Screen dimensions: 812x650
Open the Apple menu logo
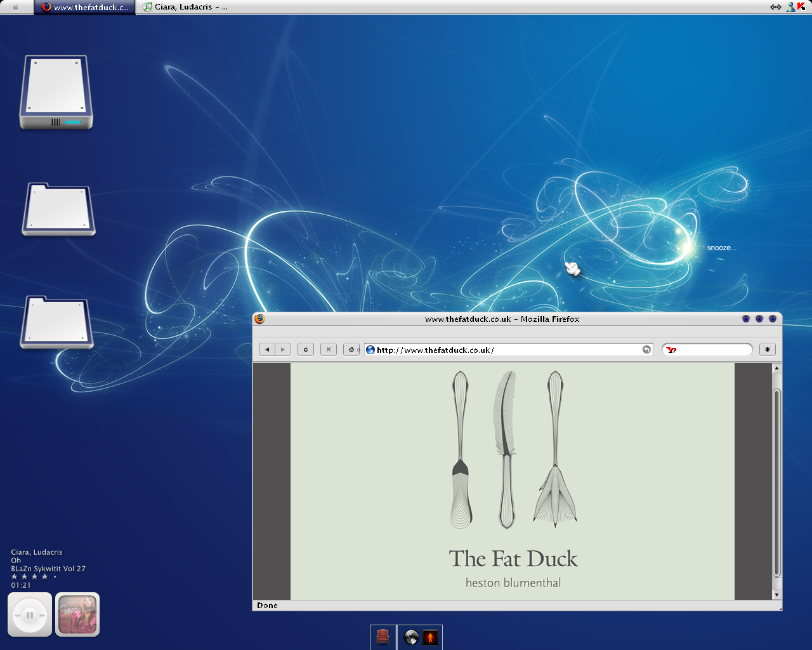[x=16, y=8]
